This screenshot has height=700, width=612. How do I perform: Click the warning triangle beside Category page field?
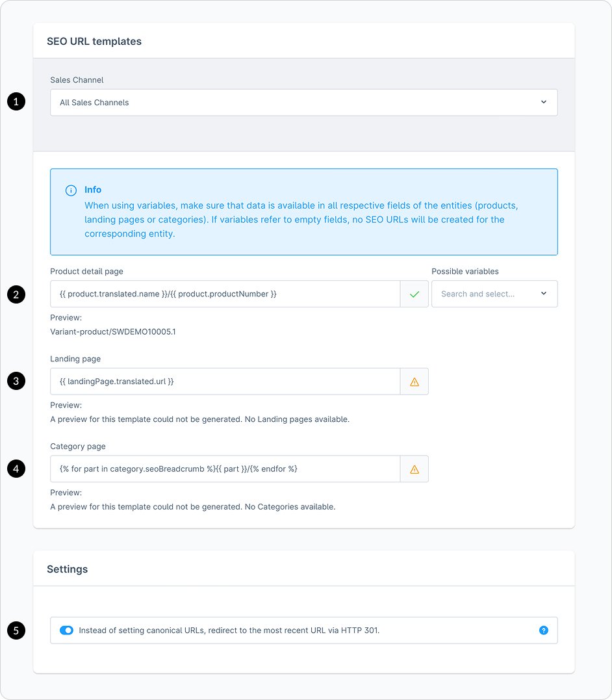point(414,469)
